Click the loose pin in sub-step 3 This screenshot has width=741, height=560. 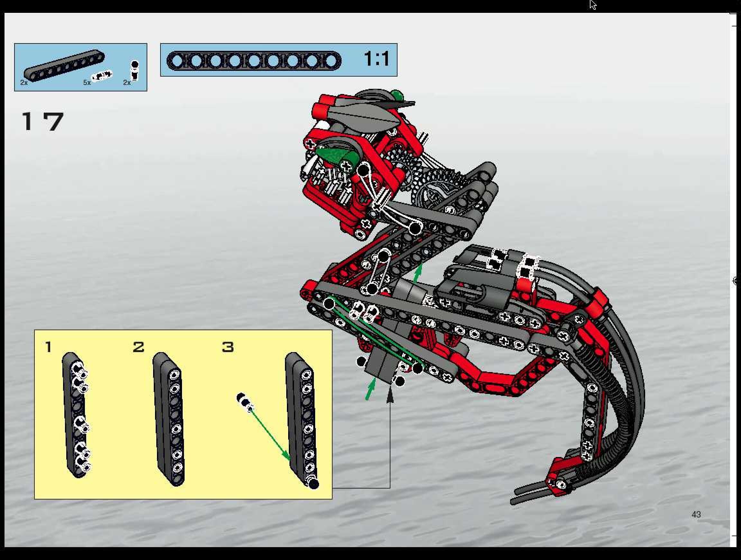tap(245, 402)
